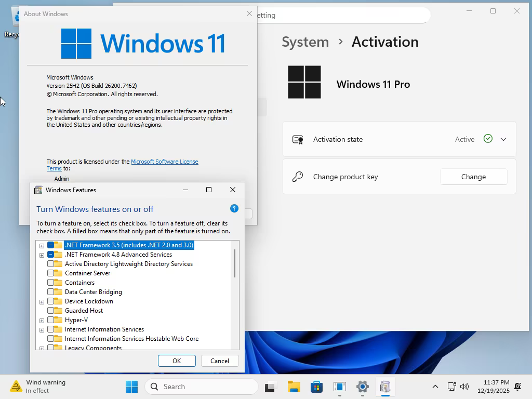Open File Explorer from taskbar

pyautogui.click(x=294, y=387)
